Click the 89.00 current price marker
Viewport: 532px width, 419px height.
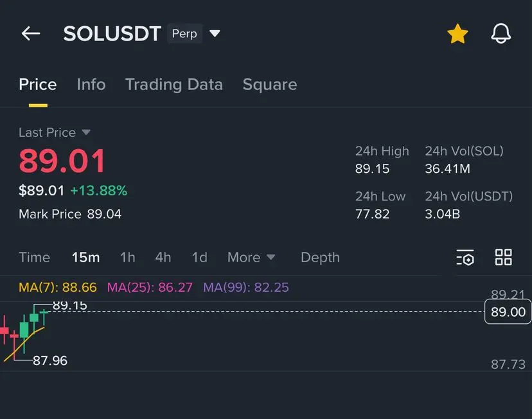pos(508,312)
